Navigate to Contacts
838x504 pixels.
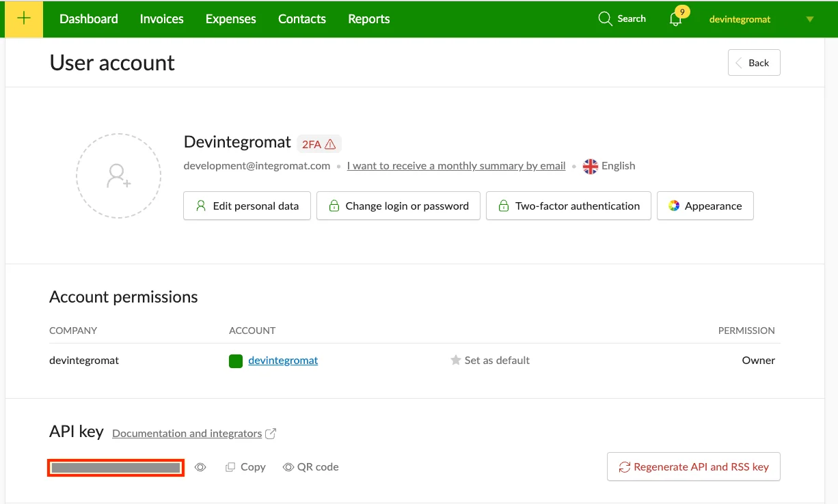coord(301,19)
